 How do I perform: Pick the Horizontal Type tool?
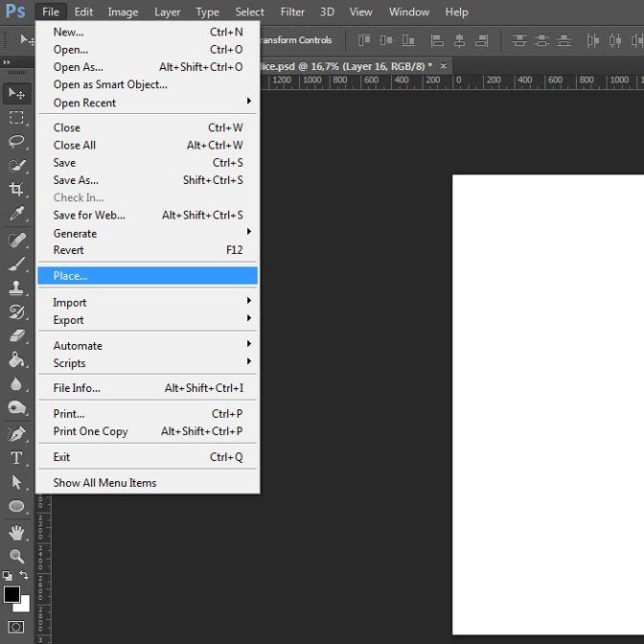point(16,458)
